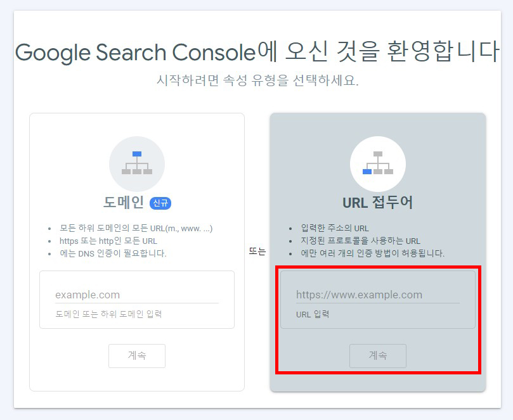Click the URL prefix hierarchy icon
Viewport: 513px width, 420px height.
point(378,163)
